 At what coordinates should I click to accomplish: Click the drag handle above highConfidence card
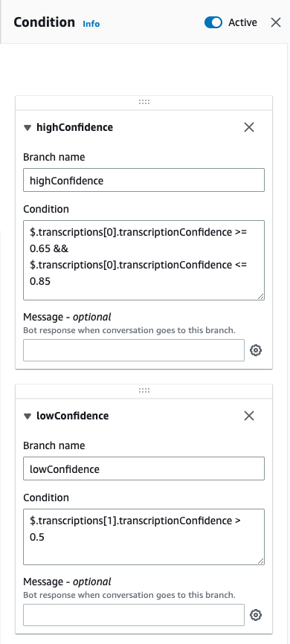144,103
